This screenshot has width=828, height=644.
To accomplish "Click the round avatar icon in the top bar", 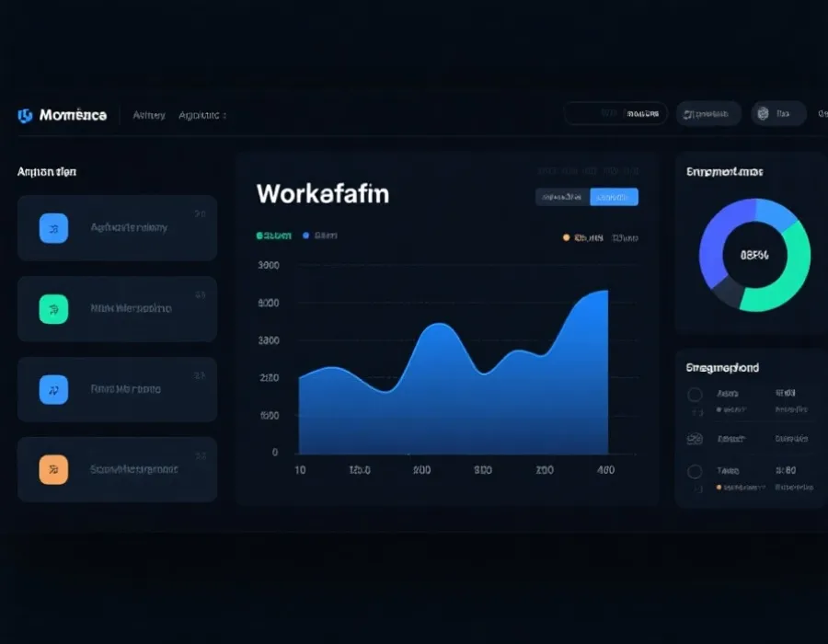I will 761,114.
